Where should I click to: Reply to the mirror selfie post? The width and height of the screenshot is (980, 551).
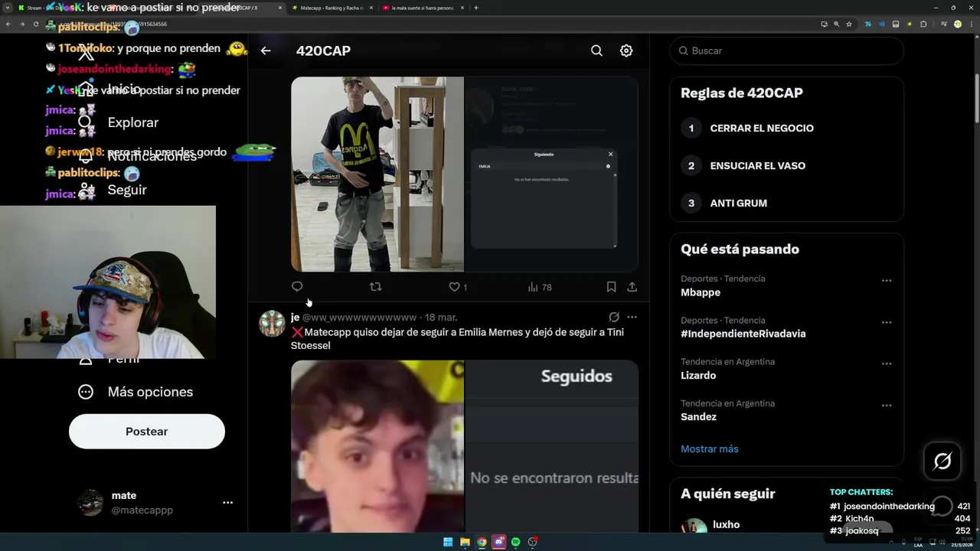point(297,286)
